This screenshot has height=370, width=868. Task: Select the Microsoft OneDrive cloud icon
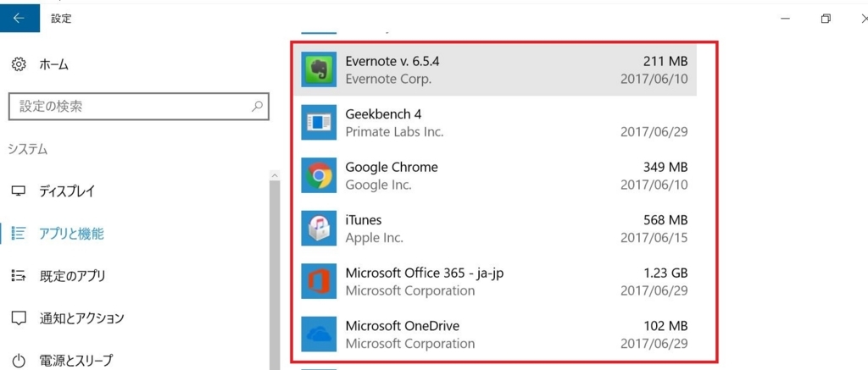point(319,334)
